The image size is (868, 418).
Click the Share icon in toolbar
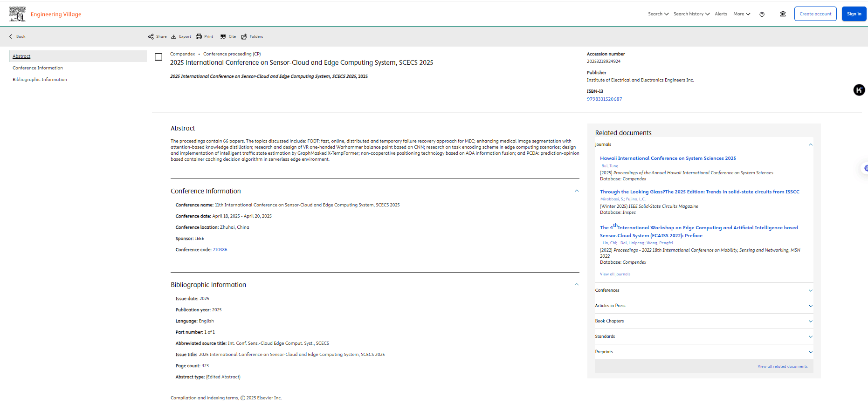[x=151, y=37]
